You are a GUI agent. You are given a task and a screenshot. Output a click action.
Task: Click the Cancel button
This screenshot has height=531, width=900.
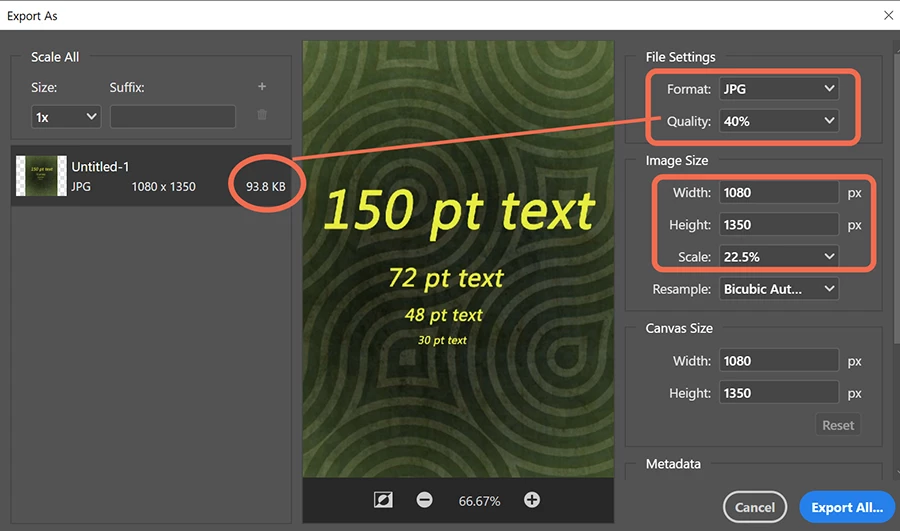click(755, 507)
